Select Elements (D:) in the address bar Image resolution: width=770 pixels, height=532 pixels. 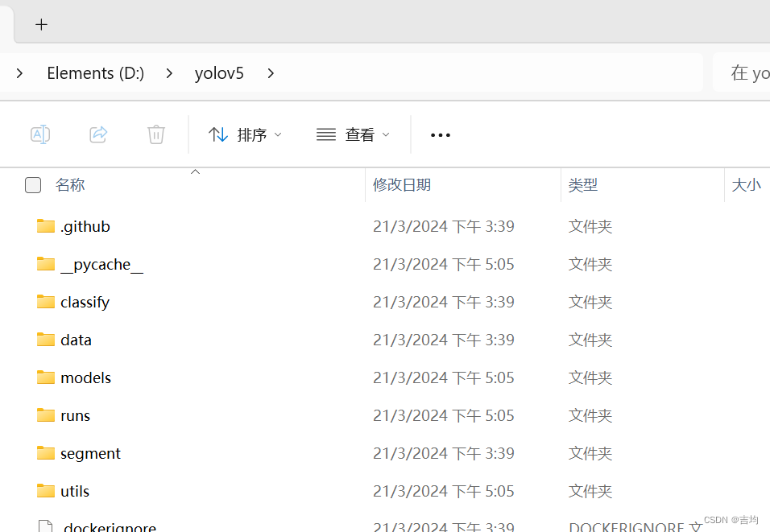click(x=96, y=73)
